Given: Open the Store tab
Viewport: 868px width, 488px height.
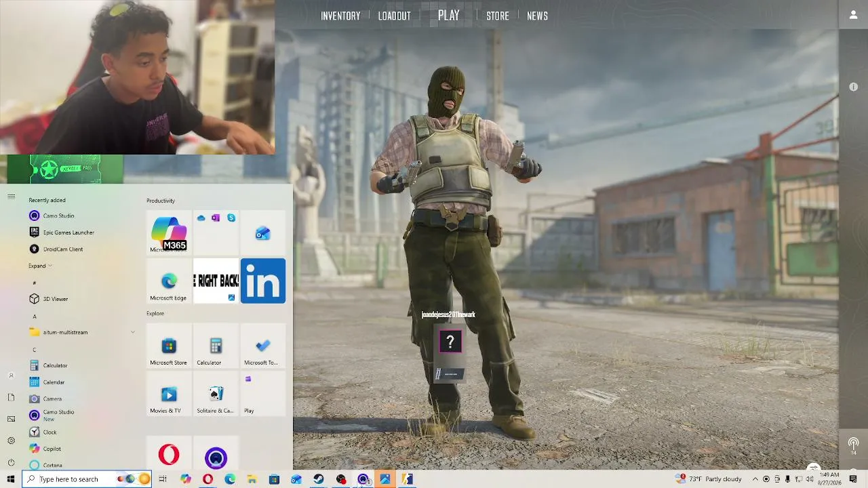Looking at the screenshot, I should pos(497,16).
